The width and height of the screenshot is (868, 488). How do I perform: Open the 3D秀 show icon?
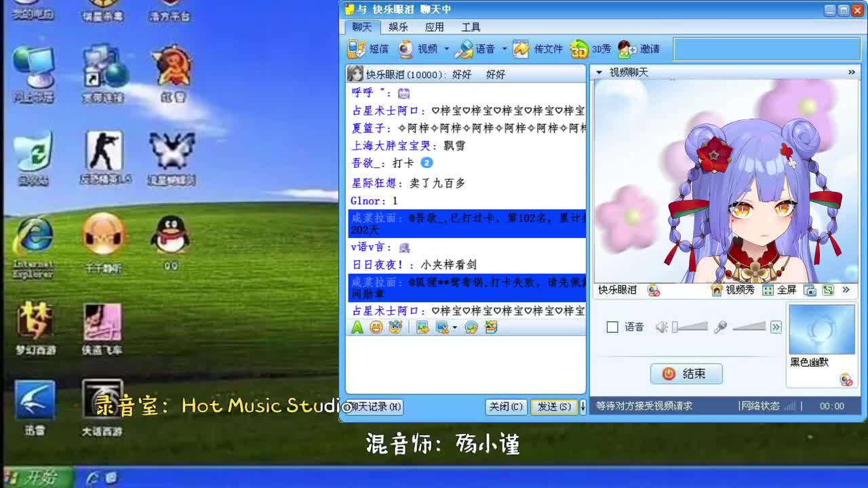point(579,49)
